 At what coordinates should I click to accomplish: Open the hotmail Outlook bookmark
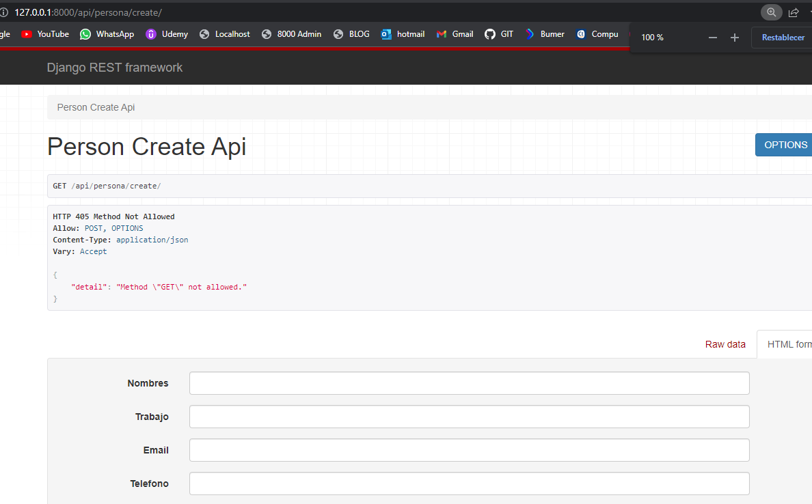[403, 34]
